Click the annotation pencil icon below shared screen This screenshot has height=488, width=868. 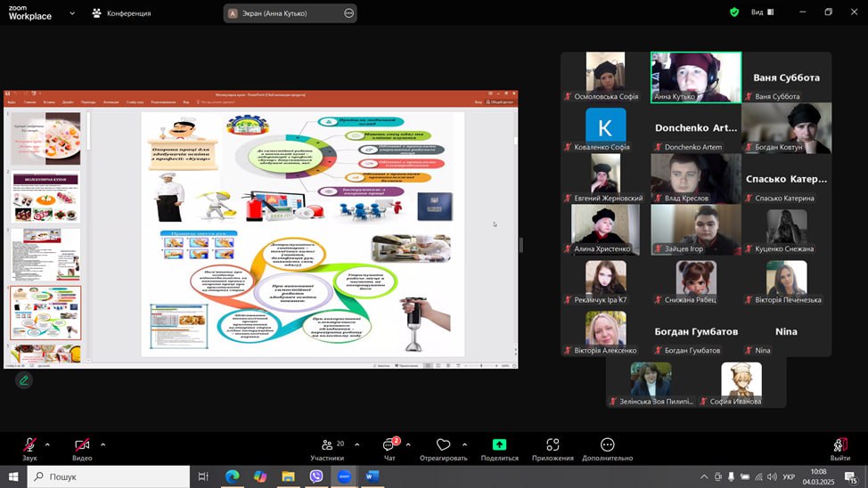(x=24, y=380)
